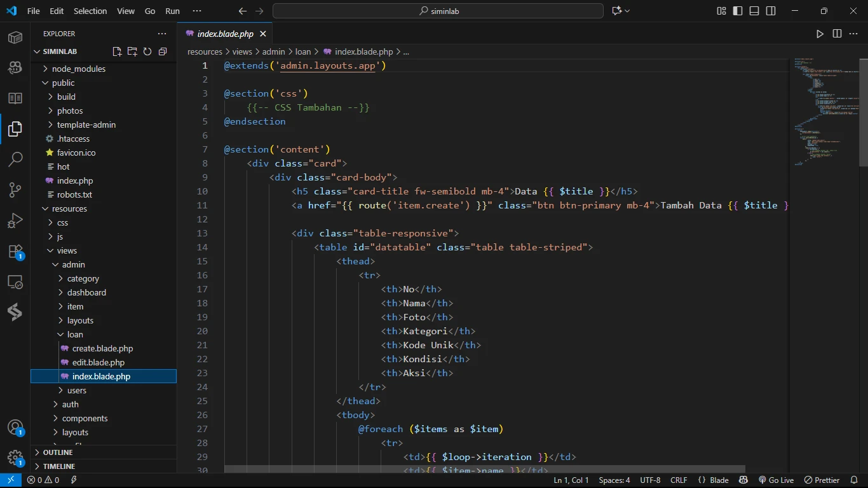
Task: Split the editor to the right
Action: pos(837,34)
